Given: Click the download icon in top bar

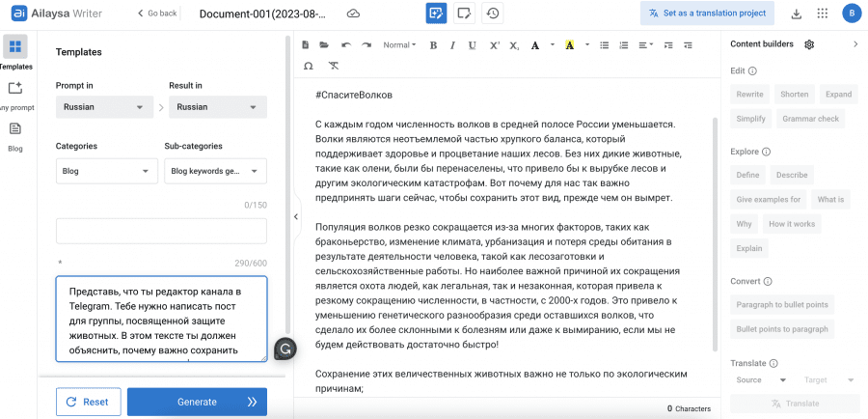Looking at the screenshot, I should [796, 14].
